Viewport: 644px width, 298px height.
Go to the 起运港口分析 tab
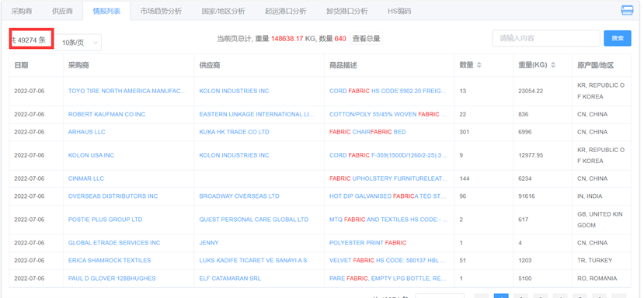(x=285, y=11)
